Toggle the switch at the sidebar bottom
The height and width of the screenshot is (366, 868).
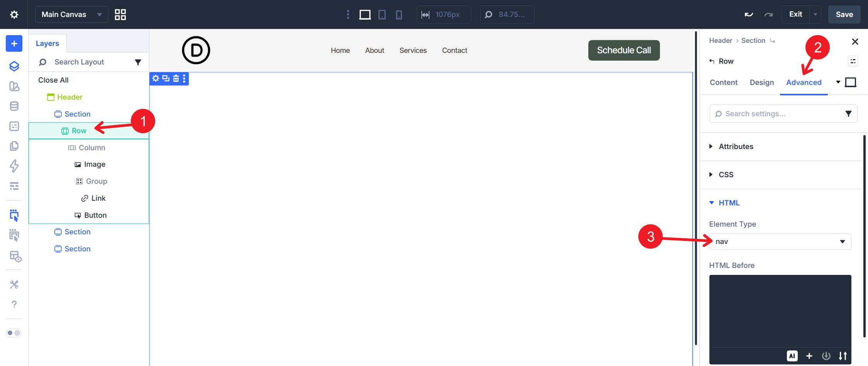pyautogui.click(x=14, y=332)
